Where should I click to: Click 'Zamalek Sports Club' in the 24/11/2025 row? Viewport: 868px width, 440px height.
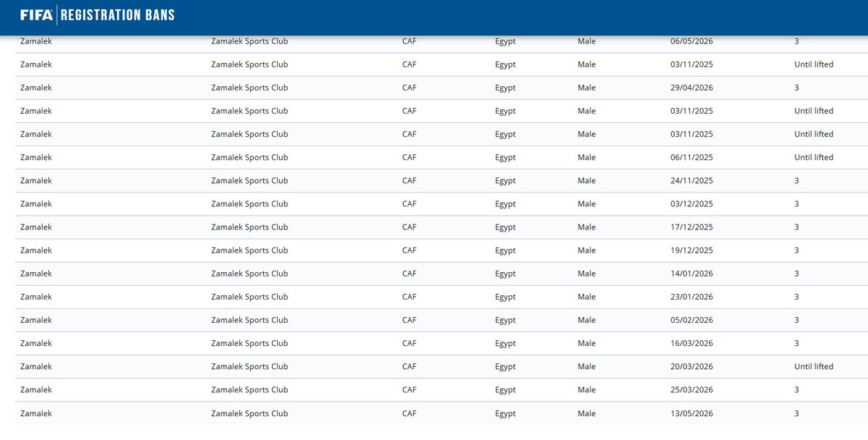tap(250, 180)
